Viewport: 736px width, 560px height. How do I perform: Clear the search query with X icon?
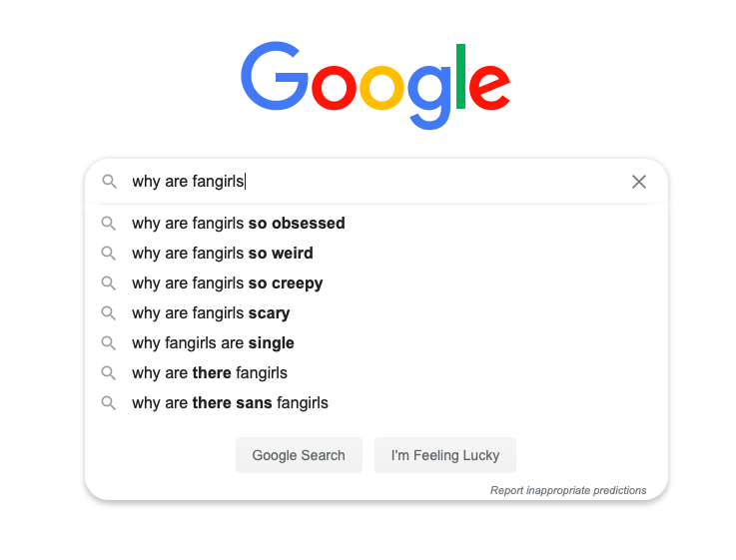coord(639,182)
